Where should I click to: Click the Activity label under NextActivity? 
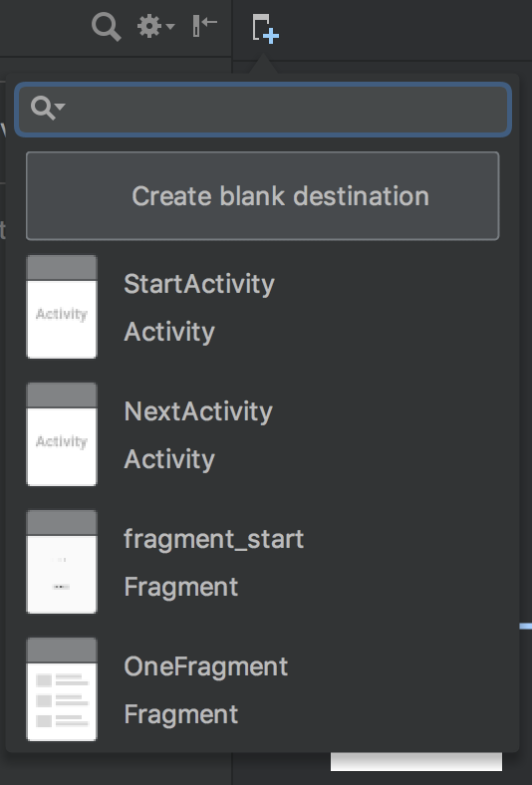coord(169,459)
